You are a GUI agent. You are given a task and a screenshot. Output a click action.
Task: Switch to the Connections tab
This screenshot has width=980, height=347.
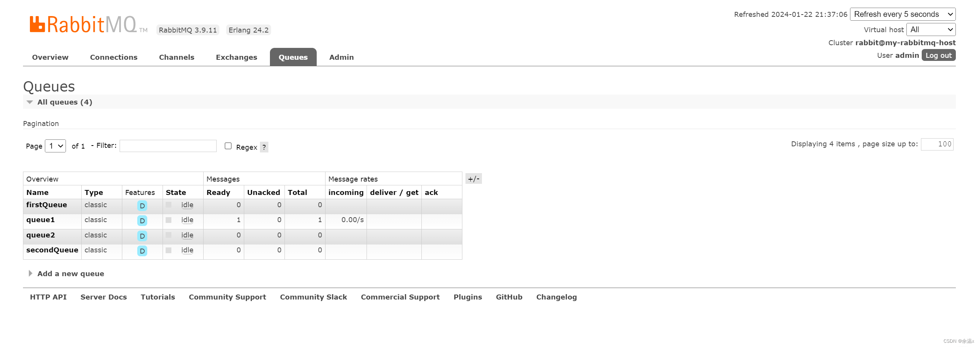click(114, 57)
